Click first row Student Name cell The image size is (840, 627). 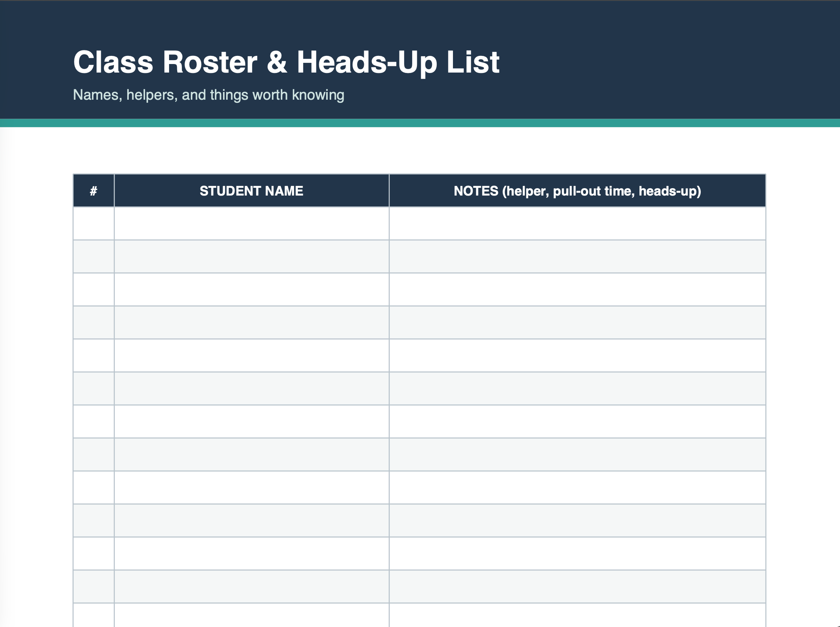(x=252, y=223)
